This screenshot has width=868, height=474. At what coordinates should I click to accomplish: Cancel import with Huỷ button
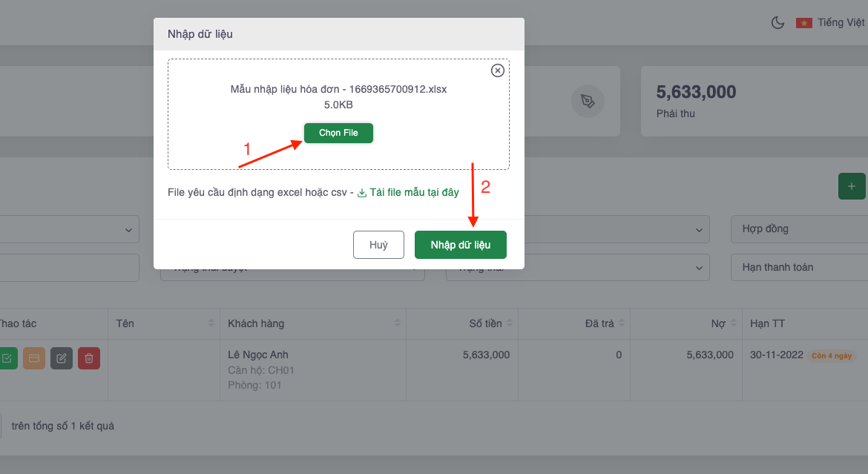click(378, 245)
